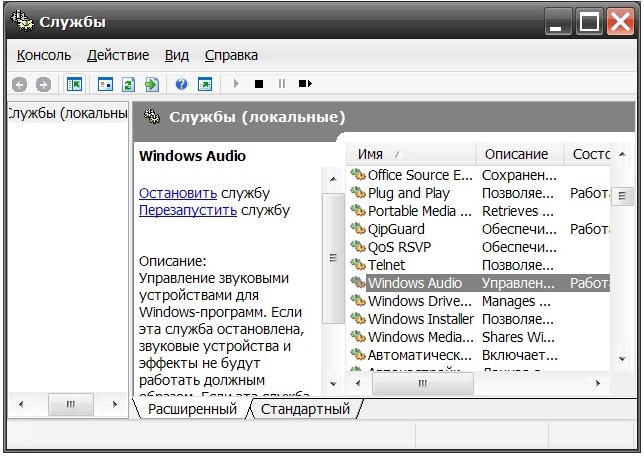
Task: Click the gear icon beside Автоматическ...
Action: (358, 354)
